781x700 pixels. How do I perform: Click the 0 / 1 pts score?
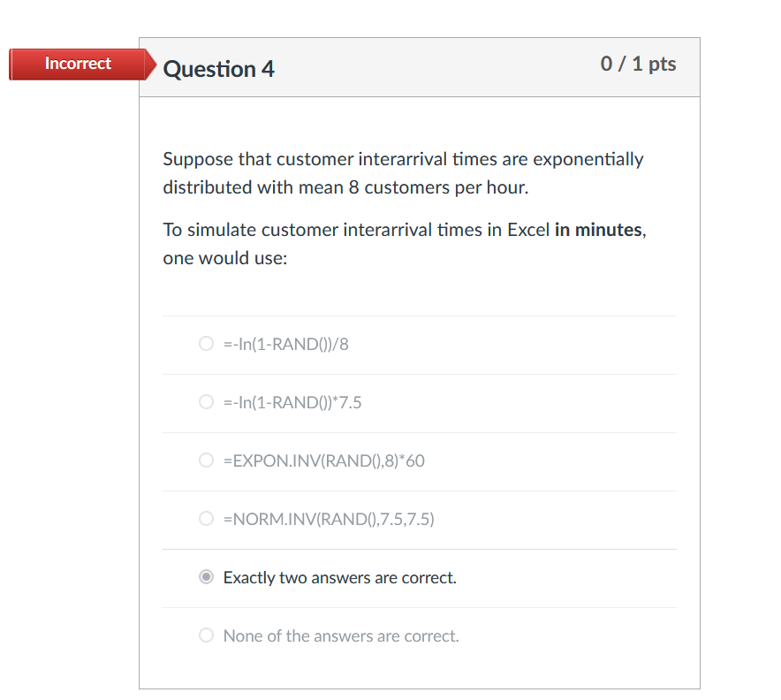(638, 64)
